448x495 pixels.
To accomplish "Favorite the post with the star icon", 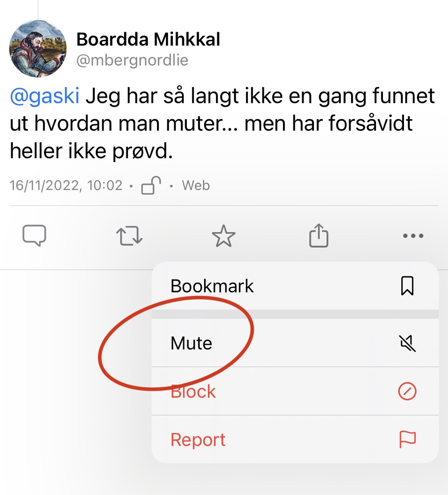I will 224,236.
